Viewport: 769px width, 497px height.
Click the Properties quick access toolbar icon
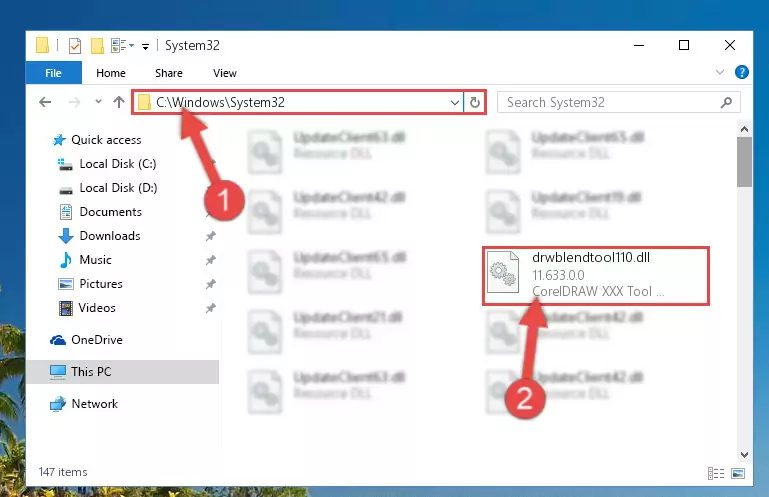click(75, 46)
